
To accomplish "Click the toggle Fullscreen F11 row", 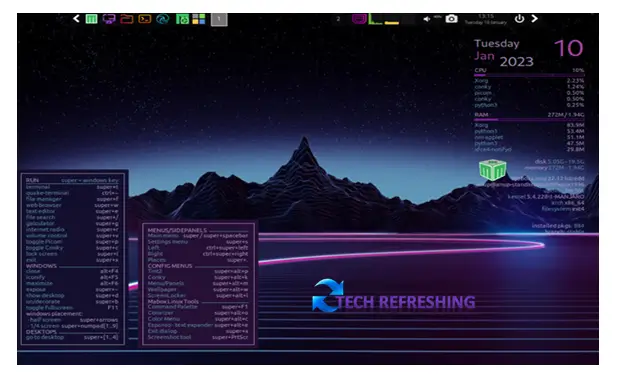I will (72, 308).
